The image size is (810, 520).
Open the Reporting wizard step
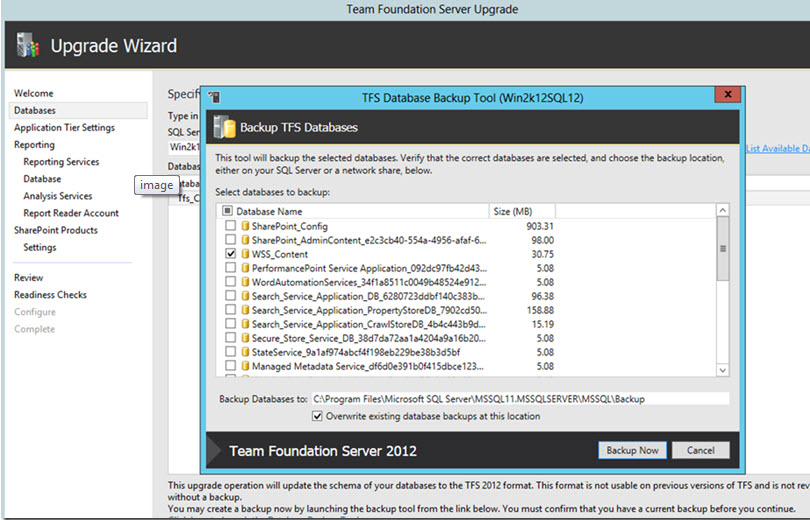(34, 145)
